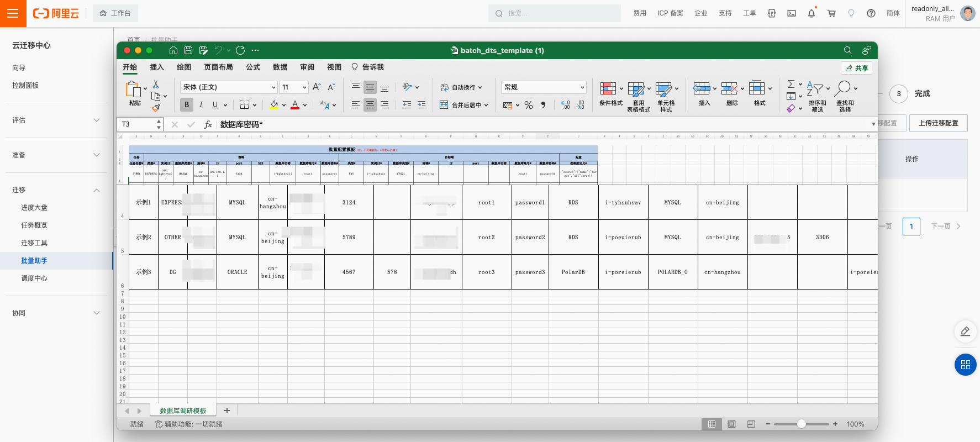Click the Copy icon in ribbon
Screen dimensions: 980x442
click(x=156, y=96)
